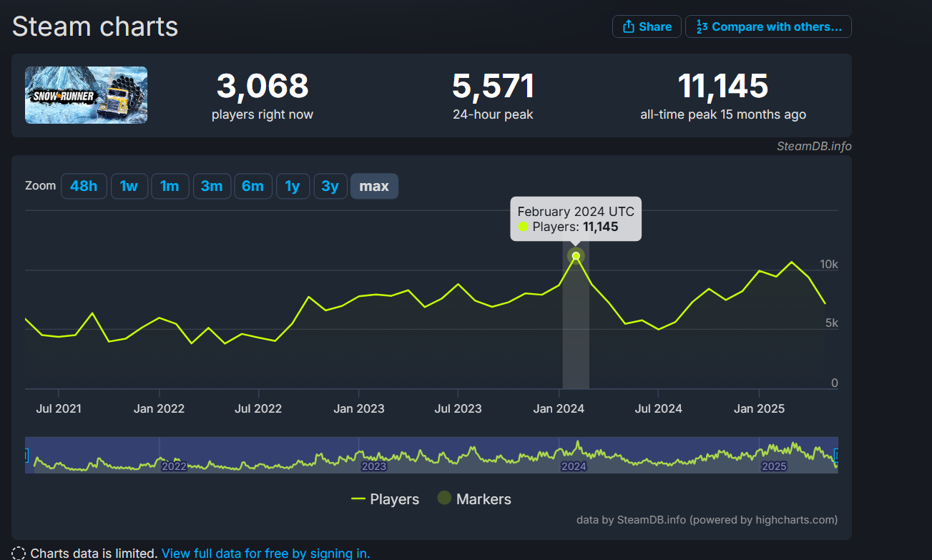
Task: Click the February 2024 UTC tooltip
Action: pyautogui.click(x=576, y=219)
